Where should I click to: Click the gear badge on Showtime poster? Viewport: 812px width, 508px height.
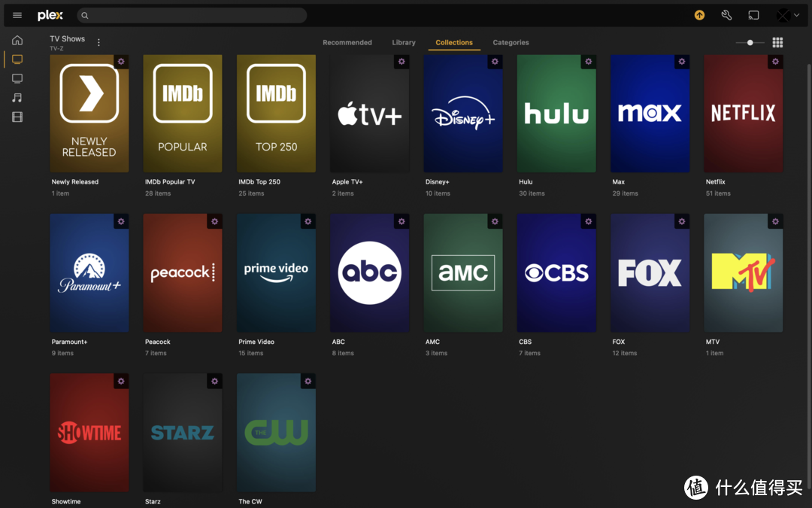(121, 381)
